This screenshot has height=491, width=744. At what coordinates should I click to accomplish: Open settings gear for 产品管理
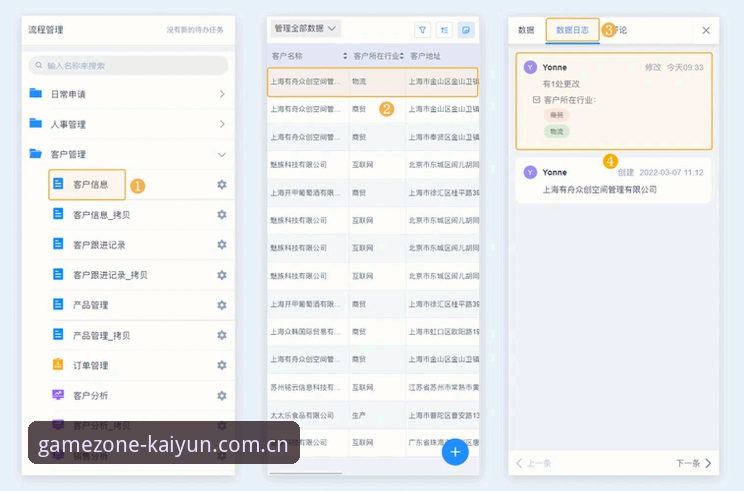(222, 305)
